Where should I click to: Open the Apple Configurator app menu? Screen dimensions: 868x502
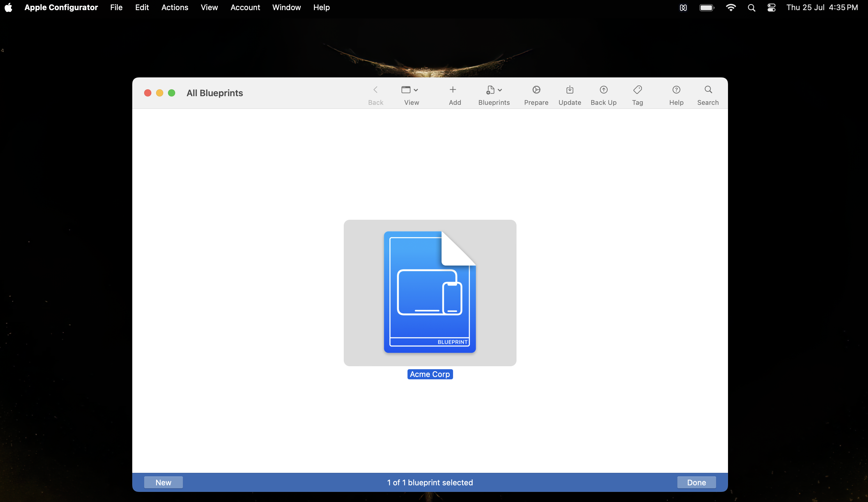pos(61,7)
